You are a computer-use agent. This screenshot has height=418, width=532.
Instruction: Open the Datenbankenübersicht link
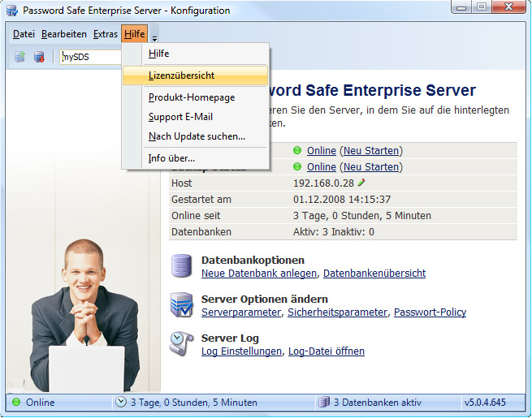(374, 274)
